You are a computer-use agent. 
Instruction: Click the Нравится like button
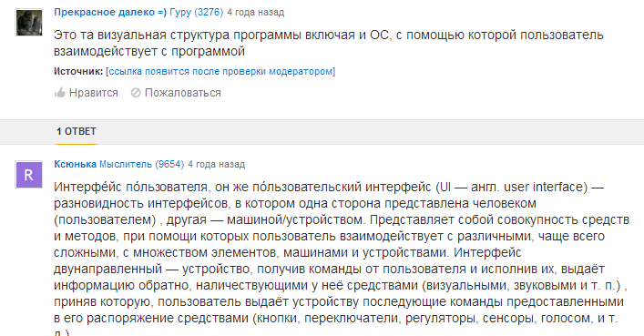pos(87,93)
